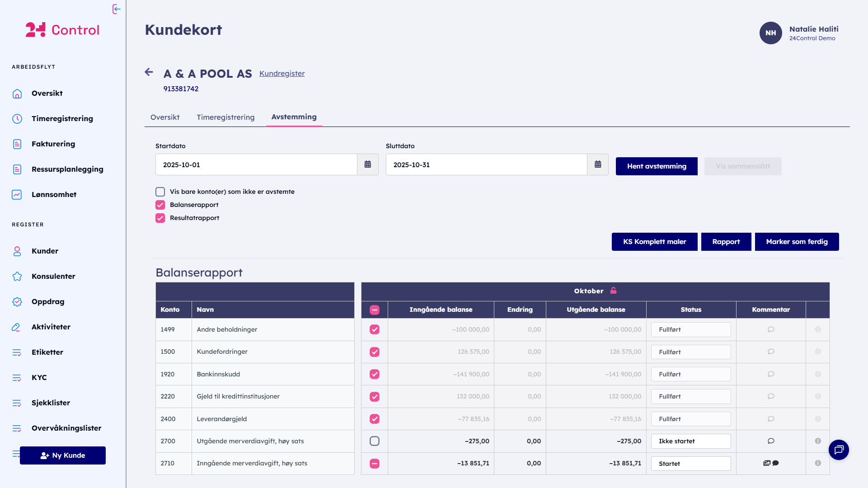Viewport: 868px width, 488px height.
Task: Open Fakturering in the sidebar menu
Action: 53,144
